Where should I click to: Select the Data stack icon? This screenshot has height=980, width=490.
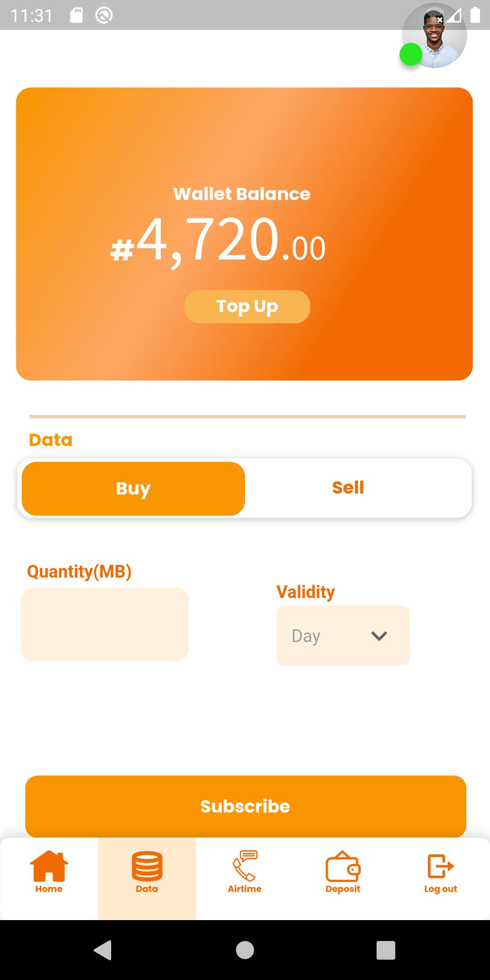(x=147, y=866)
